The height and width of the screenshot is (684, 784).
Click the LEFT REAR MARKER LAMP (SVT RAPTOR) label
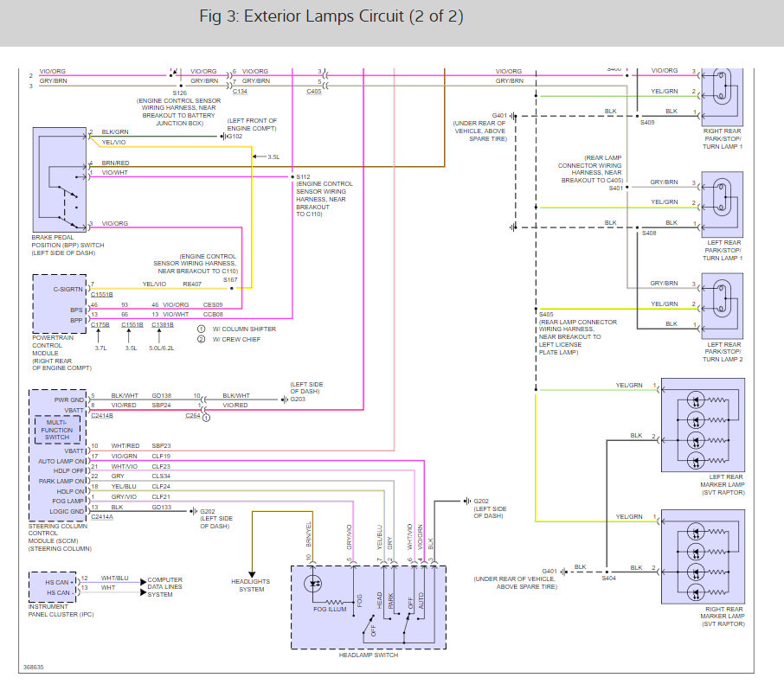point(723,484)
